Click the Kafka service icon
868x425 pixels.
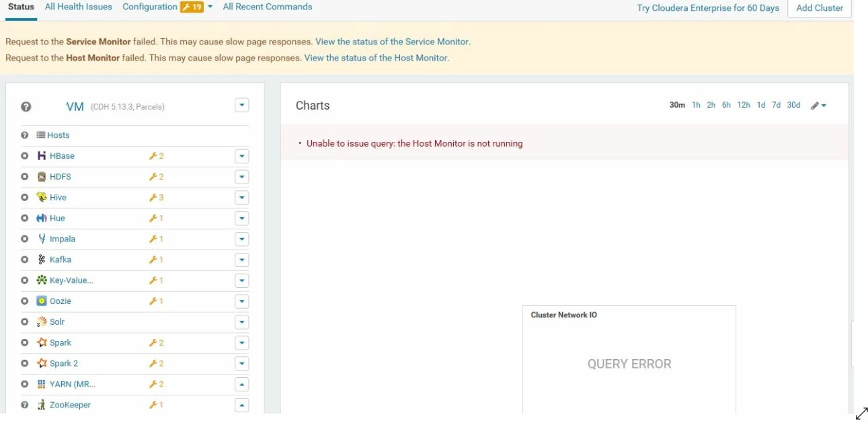pyautogui.click(x=42, y=260)
